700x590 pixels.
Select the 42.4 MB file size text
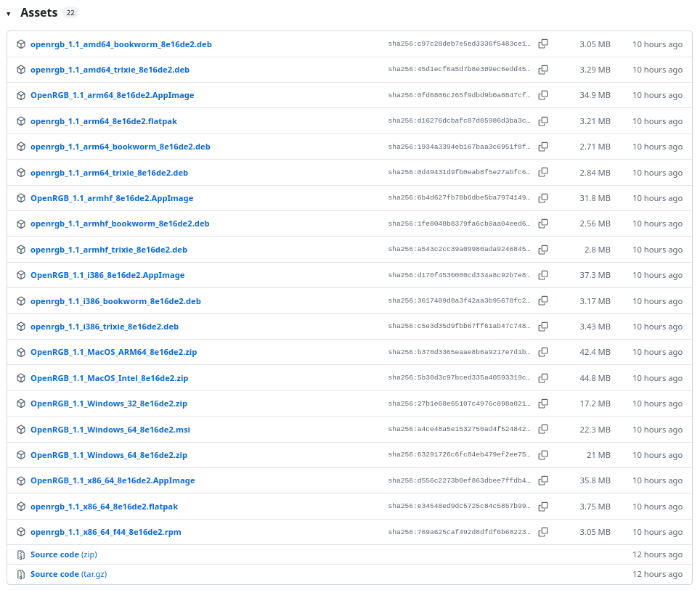click(595, 352)
